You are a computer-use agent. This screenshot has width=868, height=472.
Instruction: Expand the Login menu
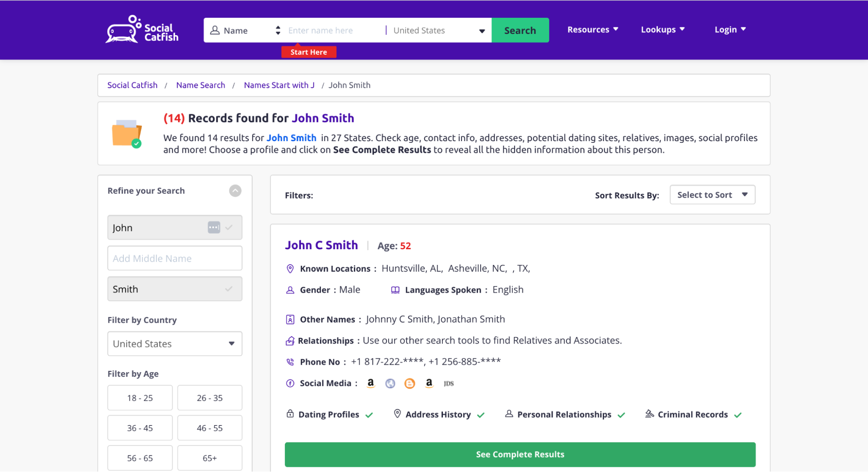point(730,30)
